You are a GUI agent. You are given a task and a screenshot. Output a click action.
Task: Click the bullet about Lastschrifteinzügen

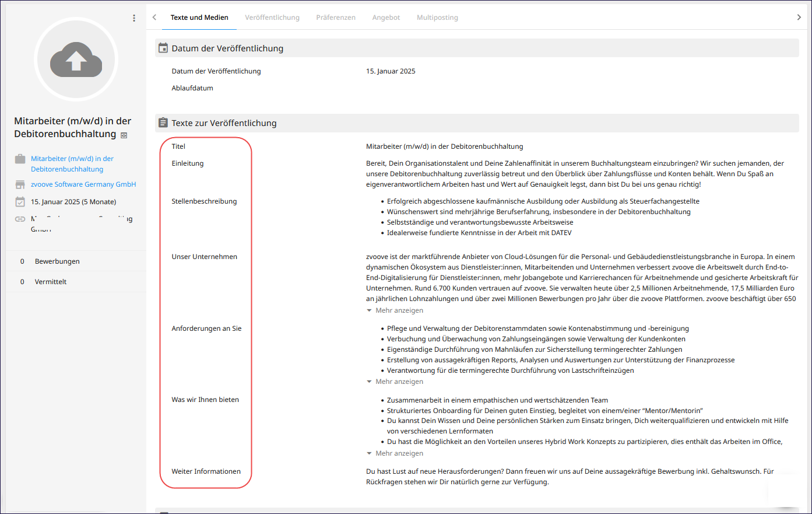point(511,370)
